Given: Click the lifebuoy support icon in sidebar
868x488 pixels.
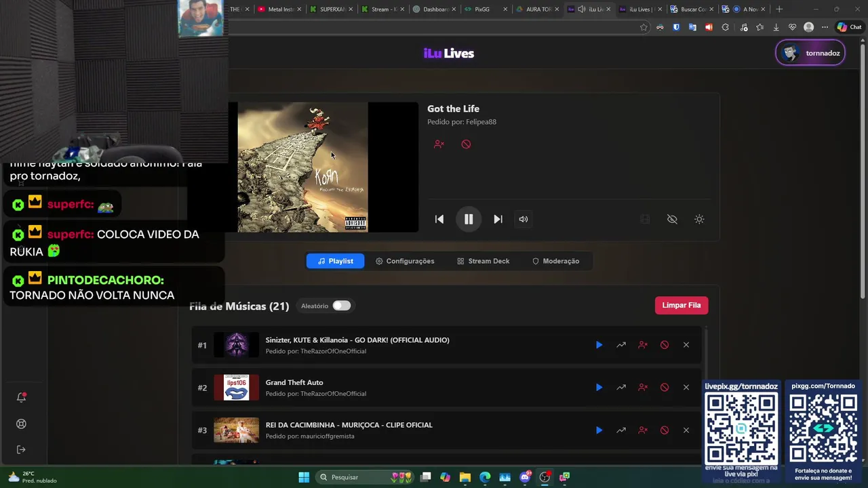Looking at the screenshot, I should pyautogui.click(x=21, y=424).
